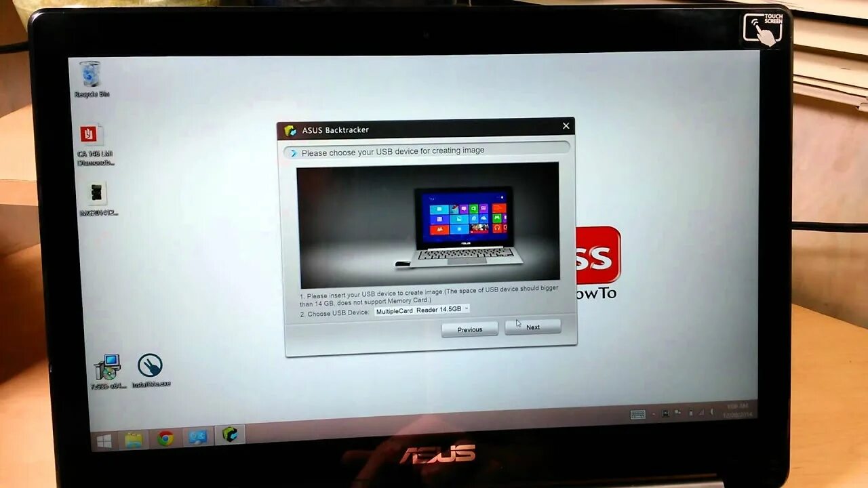The width and height of the screenshot is (868, 488).
Task: Click the "Choose USB Device" label
Action: tap(334, 313)
